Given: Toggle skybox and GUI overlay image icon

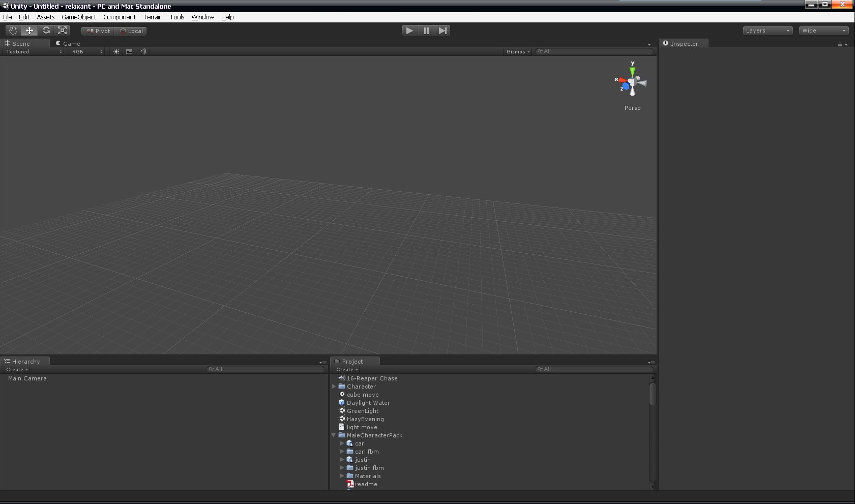Looking at the screenshot, I should [129, 51].
